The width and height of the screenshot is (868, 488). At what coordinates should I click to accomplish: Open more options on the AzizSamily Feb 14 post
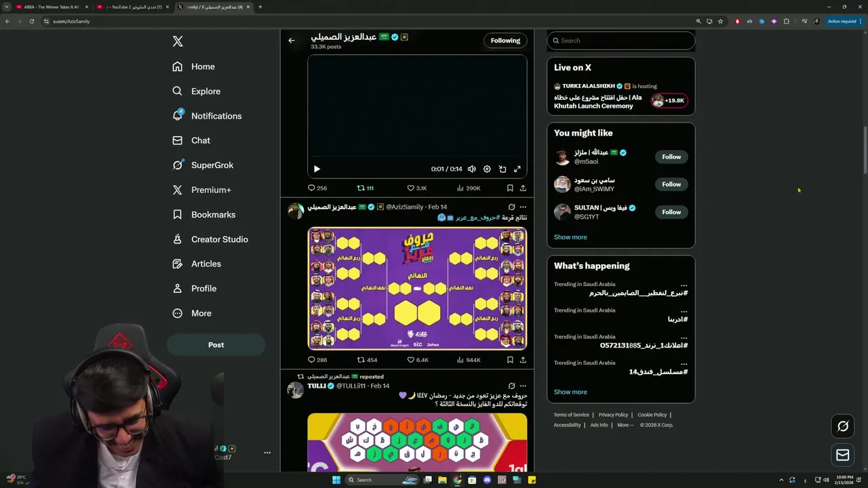[x=523, y=207]
